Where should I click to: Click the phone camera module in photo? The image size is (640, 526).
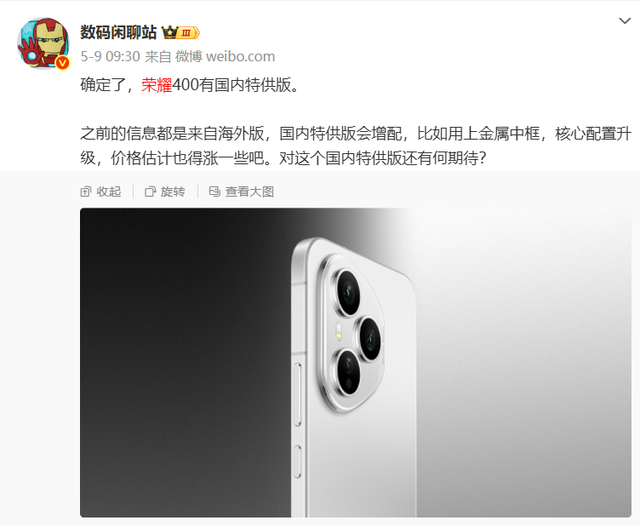352,334
